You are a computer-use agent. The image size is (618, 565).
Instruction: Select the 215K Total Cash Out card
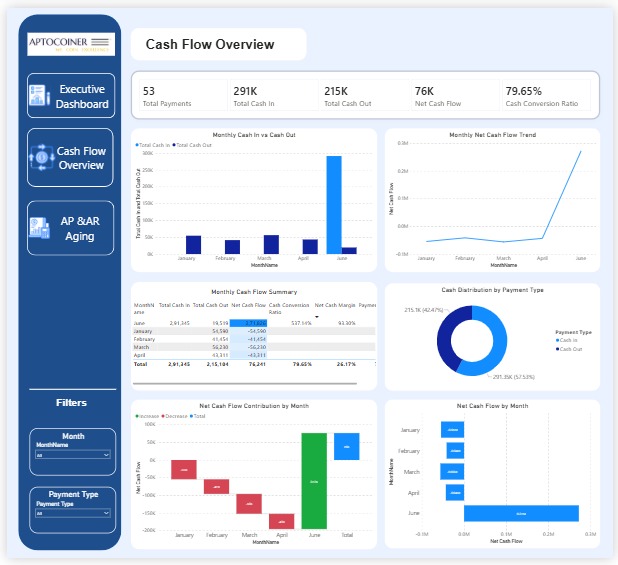[x=365, y=95]
